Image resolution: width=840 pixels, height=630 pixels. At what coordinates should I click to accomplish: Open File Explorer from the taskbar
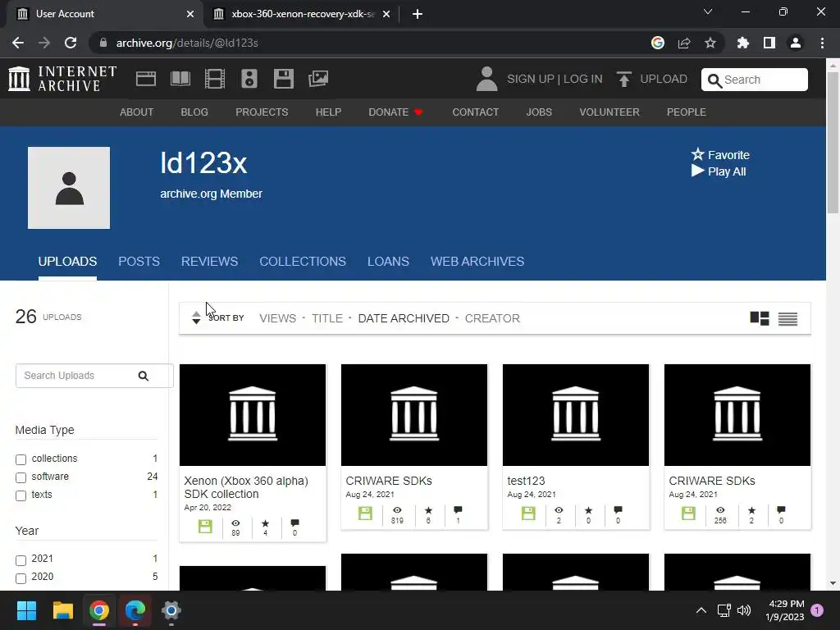(x=62, y=610)
